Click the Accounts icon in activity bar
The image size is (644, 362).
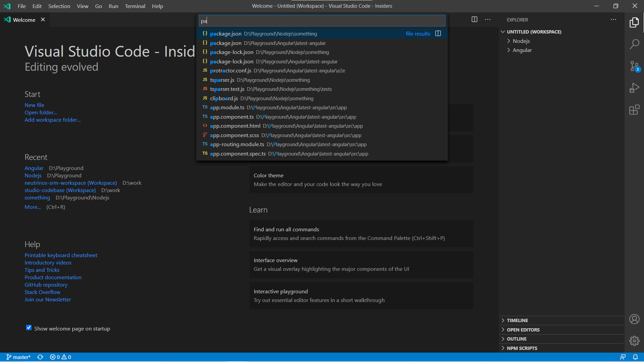coord(634,319)
